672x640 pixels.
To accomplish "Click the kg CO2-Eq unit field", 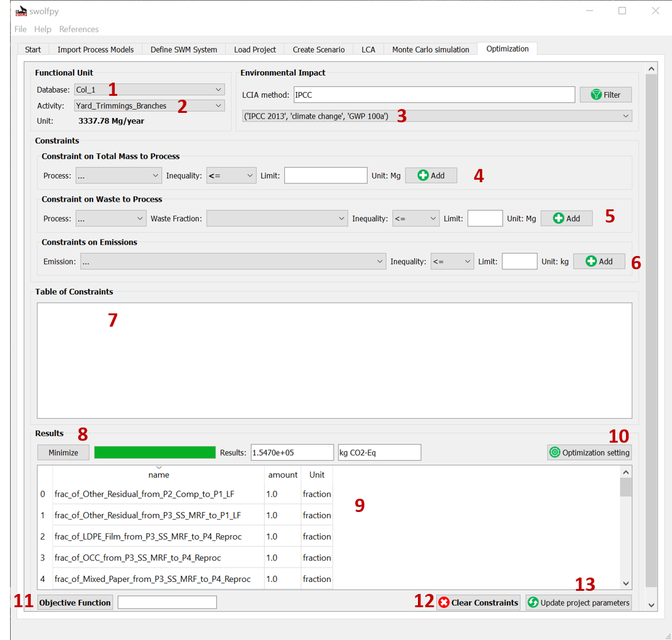I will tap(379, 453).
